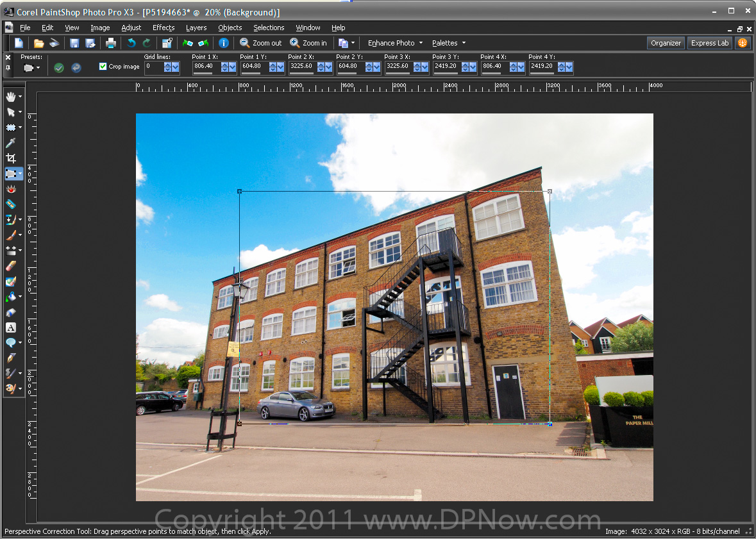The image size is (756, 539).
Task: Pick the Dropper eyedropper tool
Action: click(x=11, y=143)
